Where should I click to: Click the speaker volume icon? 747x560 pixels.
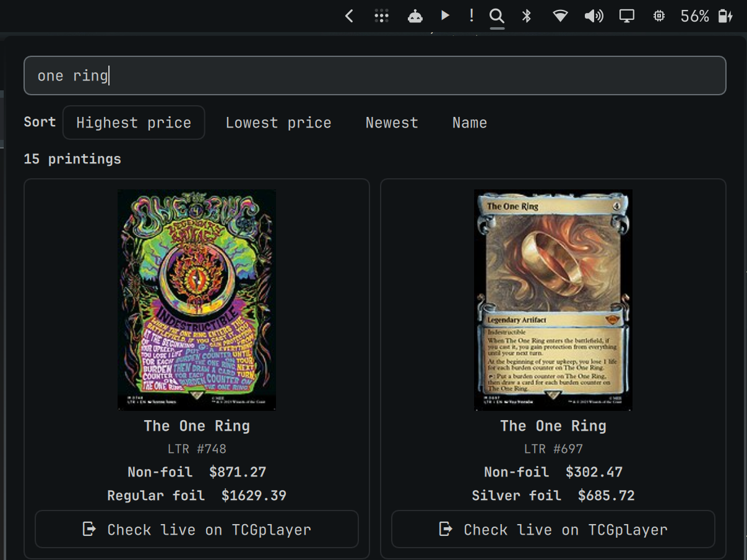pos(594,16)
